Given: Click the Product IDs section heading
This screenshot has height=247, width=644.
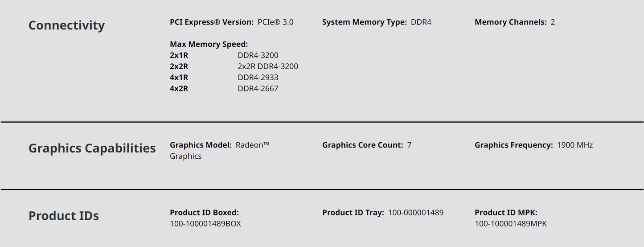Looking at the screenshot, I should 64,216.
